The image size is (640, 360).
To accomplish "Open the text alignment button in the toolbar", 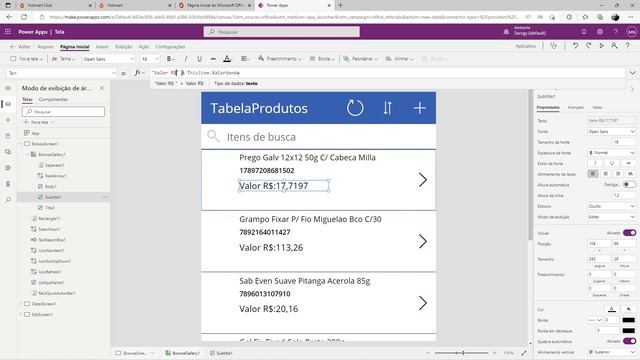I will 245,59.
